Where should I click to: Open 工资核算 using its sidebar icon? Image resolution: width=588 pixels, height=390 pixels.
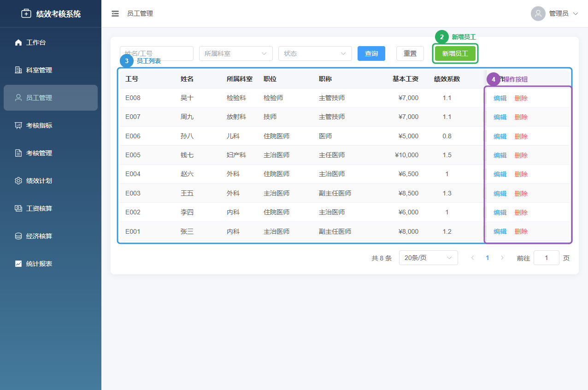click(18, 208)
